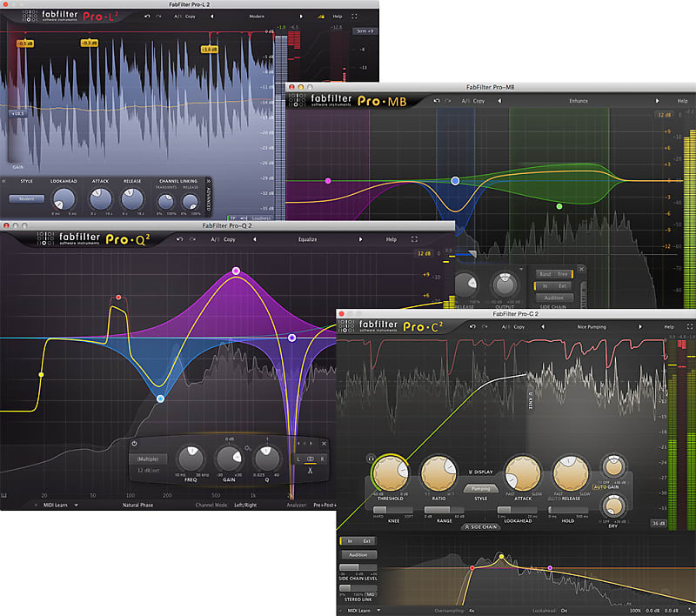696x616 pixels.
Task: Click Help in the Pro-L 2 toolbar
Action: tap(338, 15)
